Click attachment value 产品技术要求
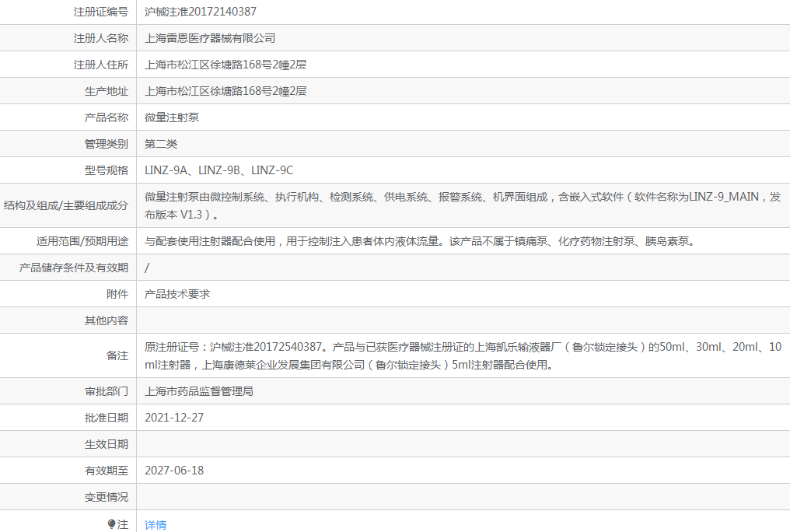790x532 pixels. 177,294
